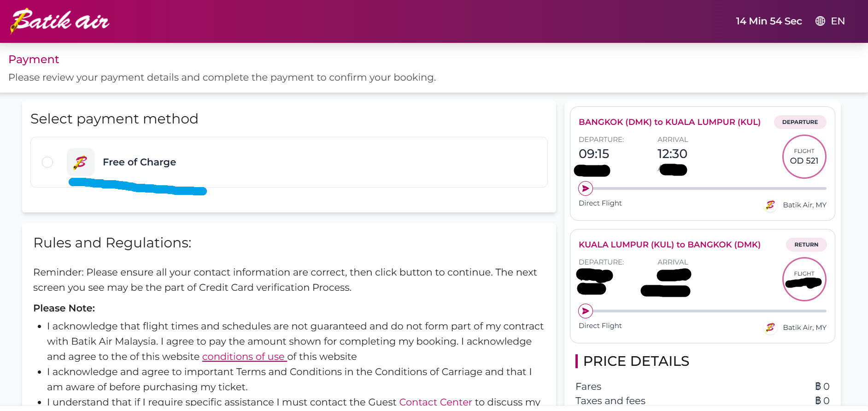Viewport: 868px width, 411px height.
Task: Open the conditions of use link
Action: (x=244, y=357)
